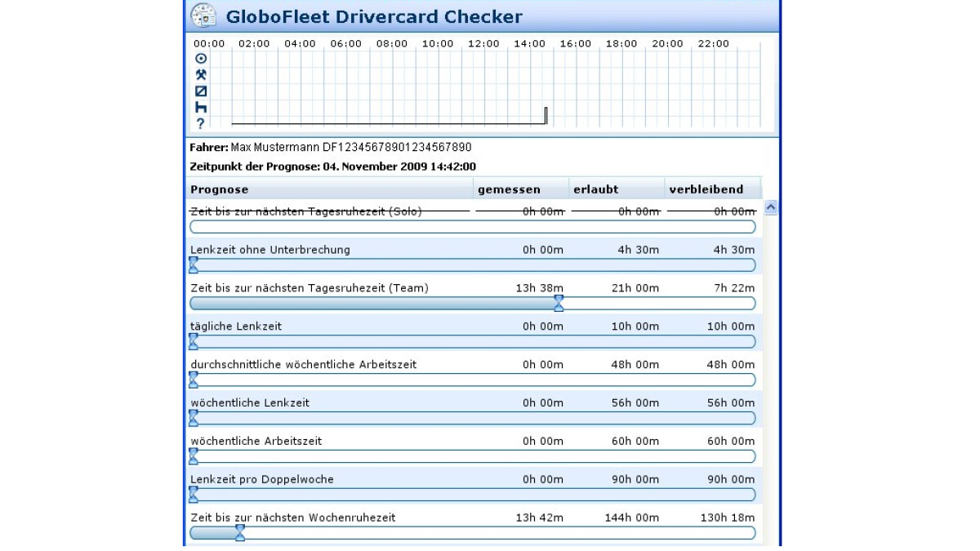Click the allowed value 60h 00m

coord(635,442)
